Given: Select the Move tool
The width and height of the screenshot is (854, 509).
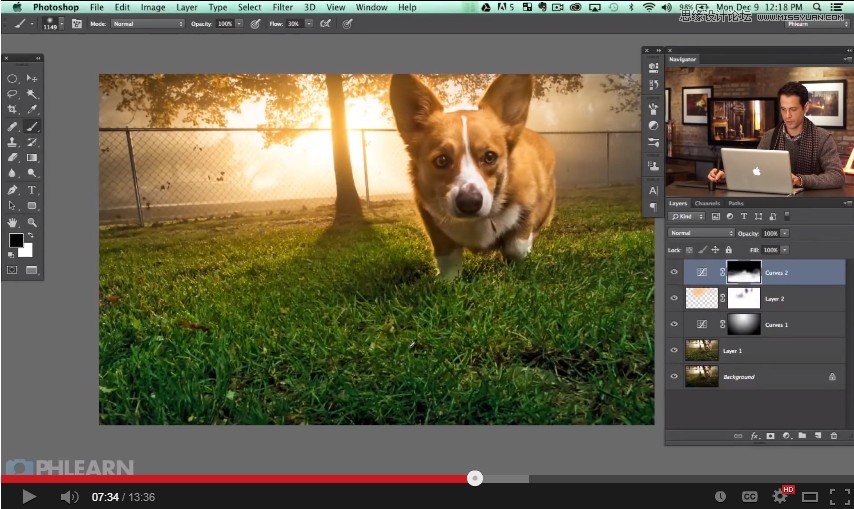Looking at the screenshot, I should 32,79.
